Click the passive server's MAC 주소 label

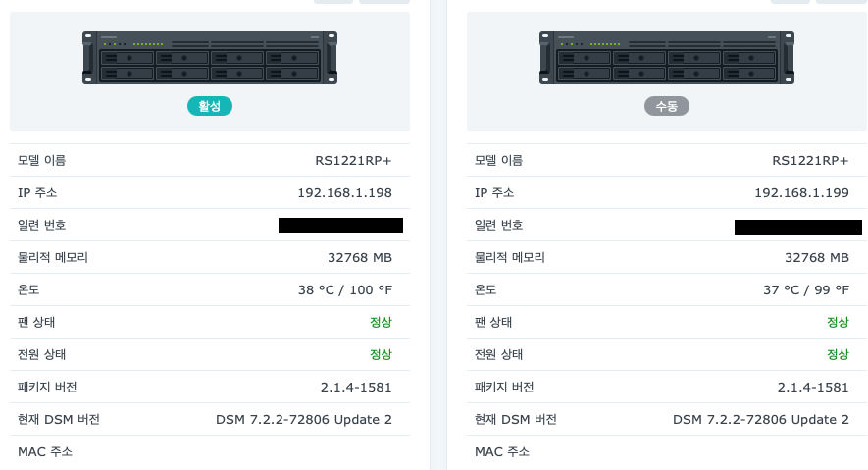tap(502, 451)
